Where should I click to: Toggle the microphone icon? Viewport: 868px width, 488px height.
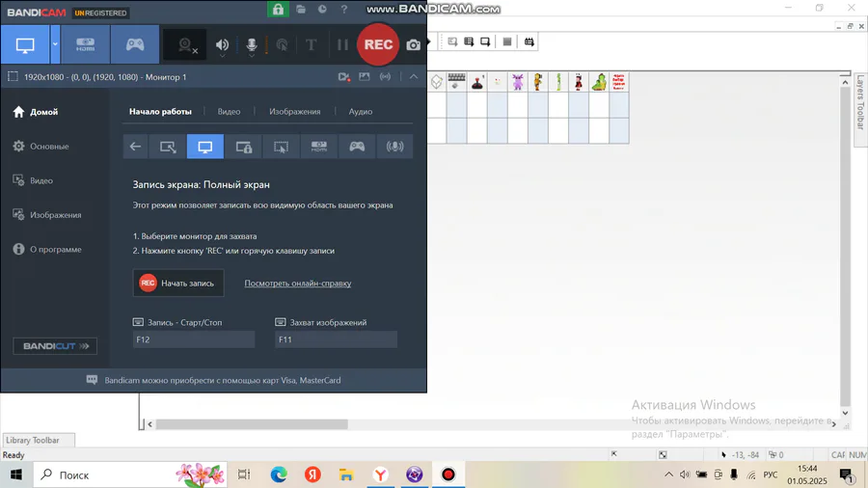point(252,43)
